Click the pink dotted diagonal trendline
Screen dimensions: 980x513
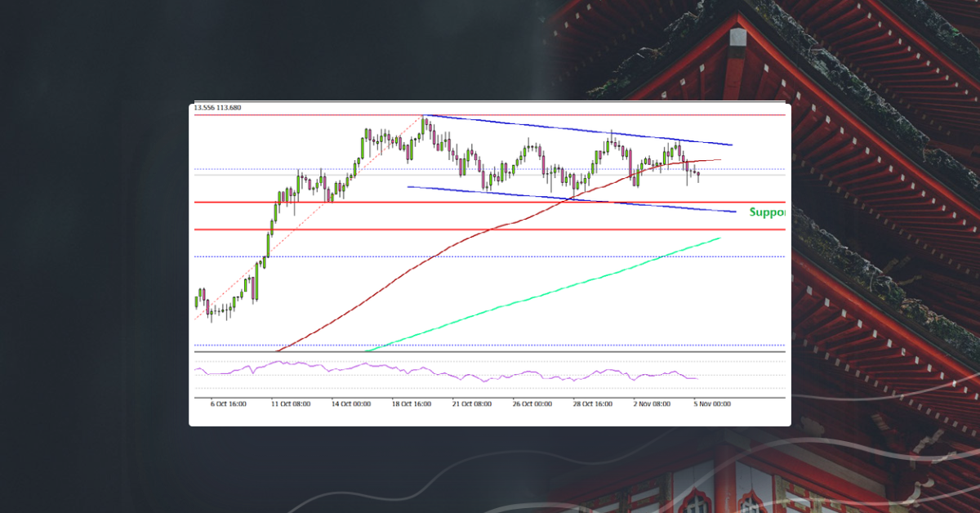(x=253, y=278)
